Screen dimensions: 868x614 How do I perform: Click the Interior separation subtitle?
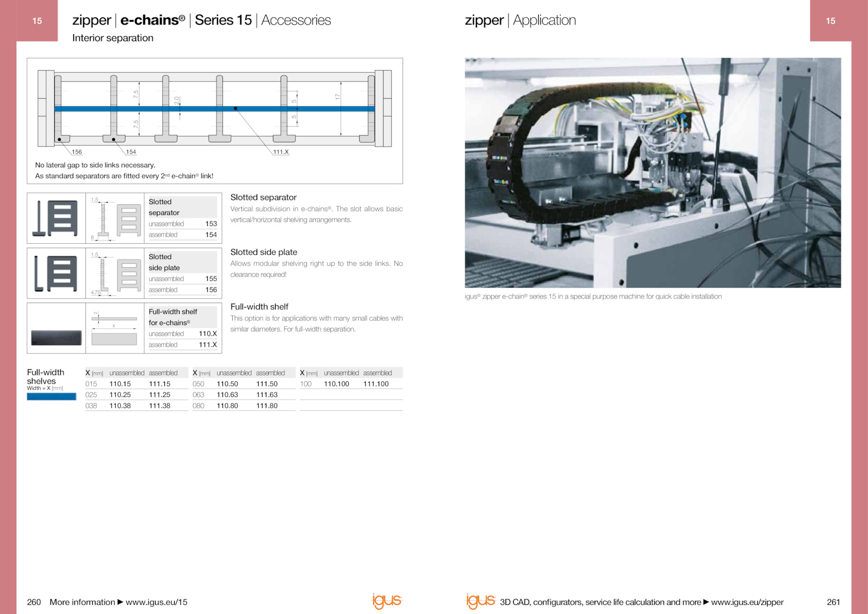113,38
